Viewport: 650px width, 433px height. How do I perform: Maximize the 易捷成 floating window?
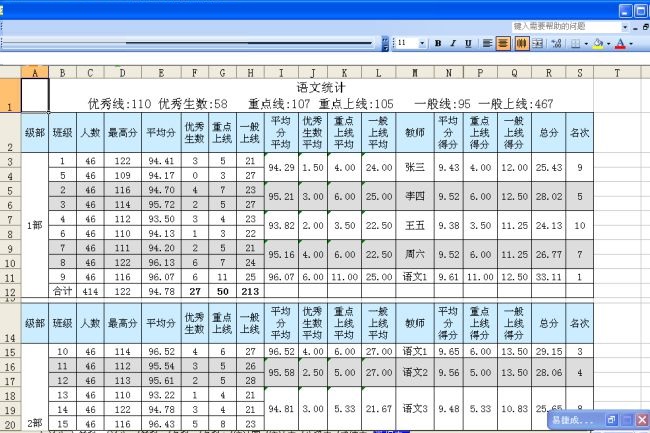click(x=627, y=420)
